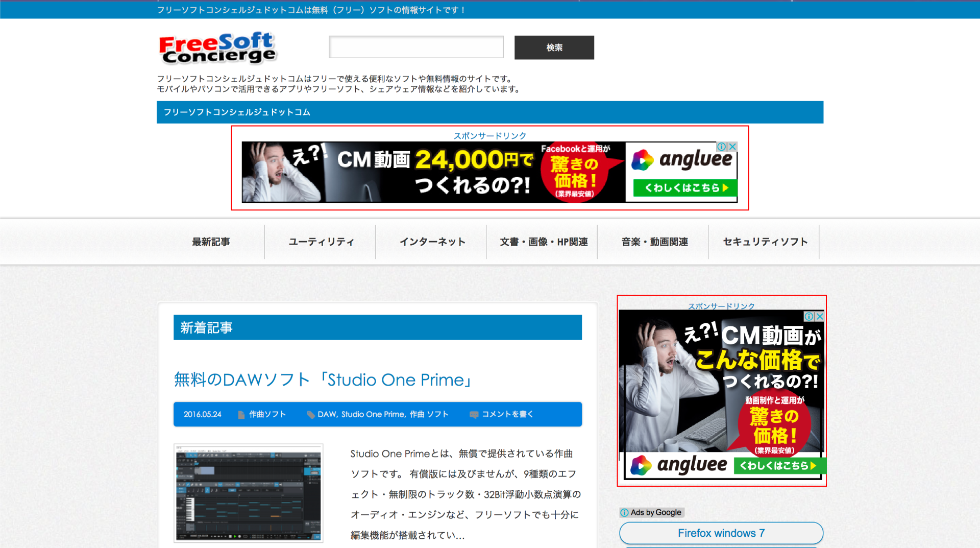Click the Ads by Google label

(x=656, y=512)
